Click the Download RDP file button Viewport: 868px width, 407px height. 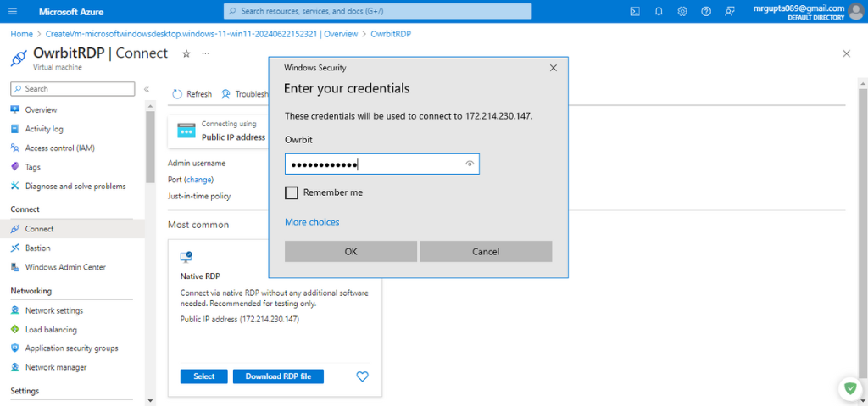278,376
